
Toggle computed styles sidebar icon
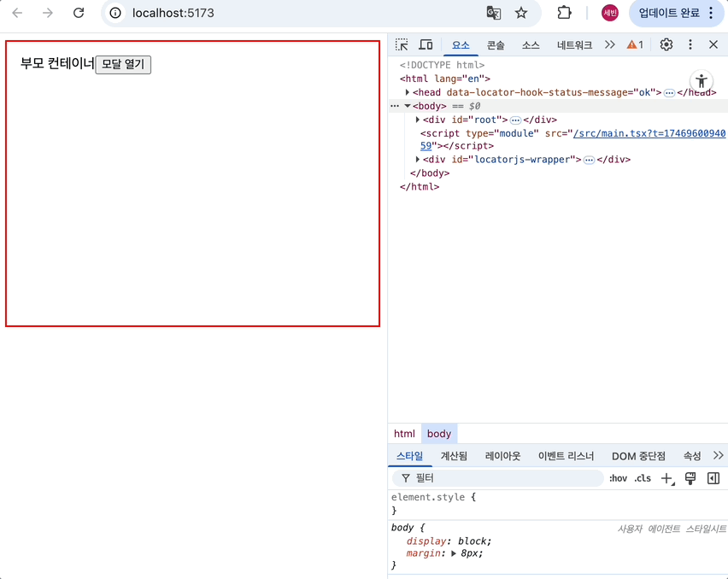coord(713,478)
